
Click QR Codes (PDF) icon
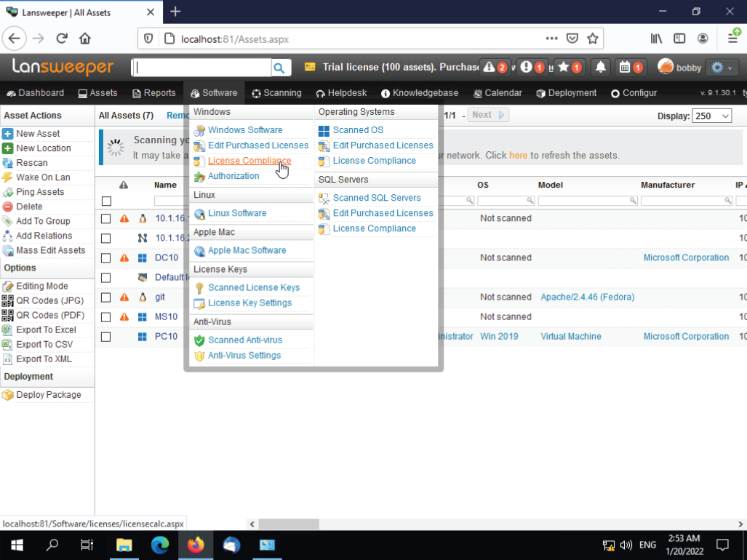point(7,315)
